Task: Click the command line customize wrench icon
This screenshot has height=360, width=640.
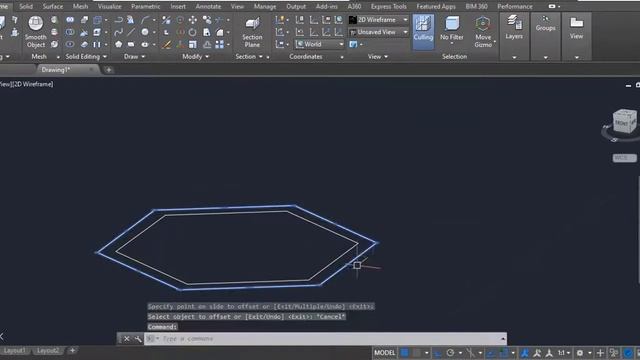Action: click(138, 339)
